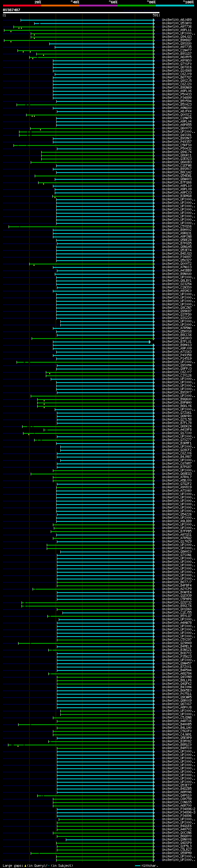197x868 pixels.
Task: Click the orange ~40% identity legend segment
Action: coord(60,6)
